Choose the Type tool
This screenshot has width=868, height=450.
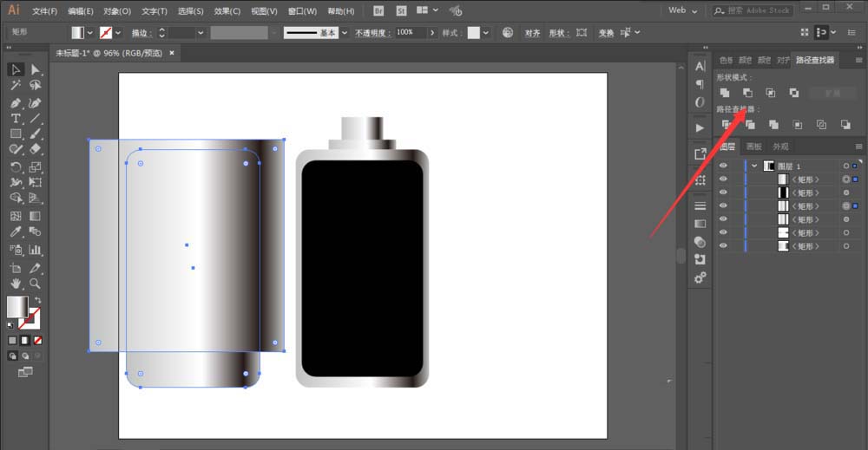[x=16, y=118]
